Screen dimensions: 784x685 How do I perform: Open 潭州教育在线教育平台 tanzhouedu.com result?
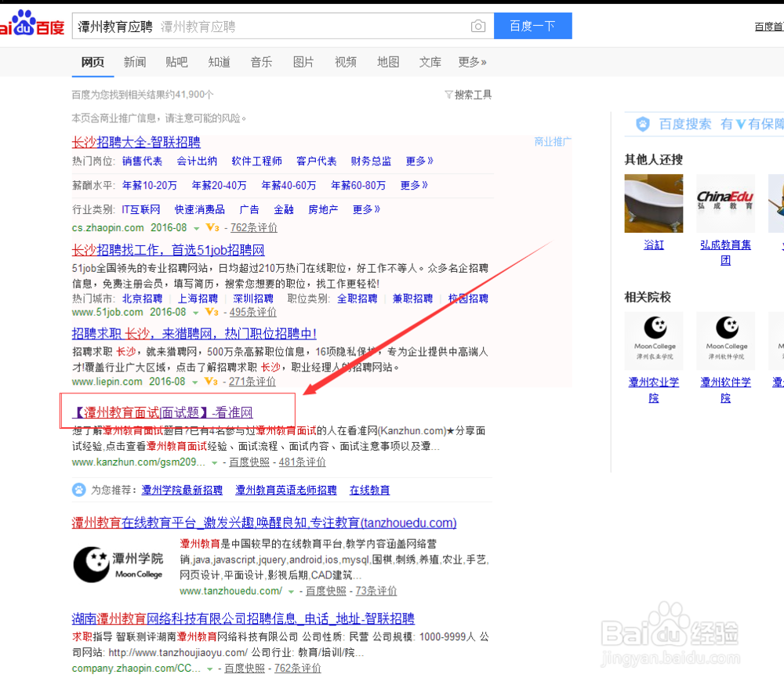point(264,523)
